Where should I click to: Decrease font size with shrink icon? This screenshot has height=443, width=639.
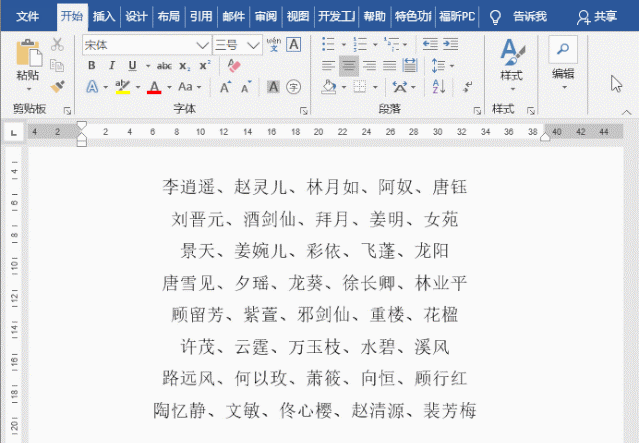tap(246, 87)
